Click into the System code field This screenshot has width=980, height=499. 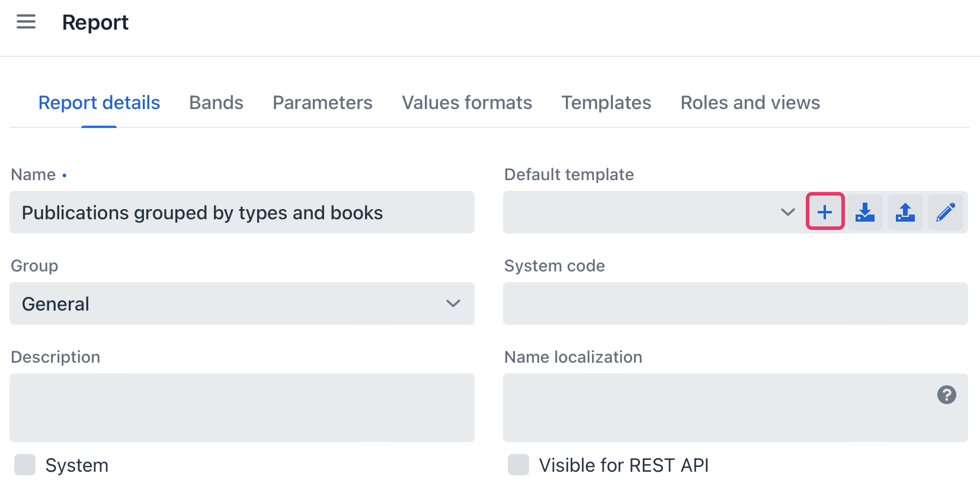click(735, 303)
